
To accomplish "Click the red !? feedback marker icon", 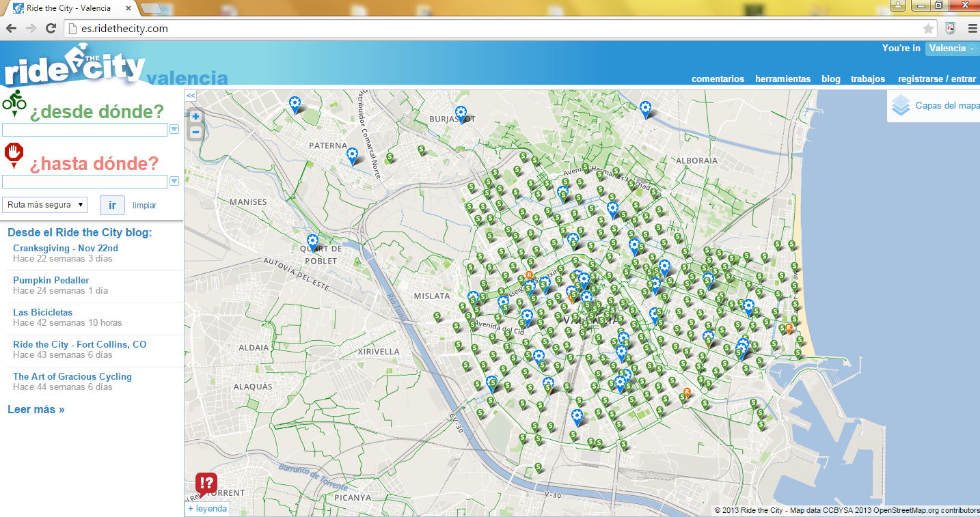I will 206,484.
